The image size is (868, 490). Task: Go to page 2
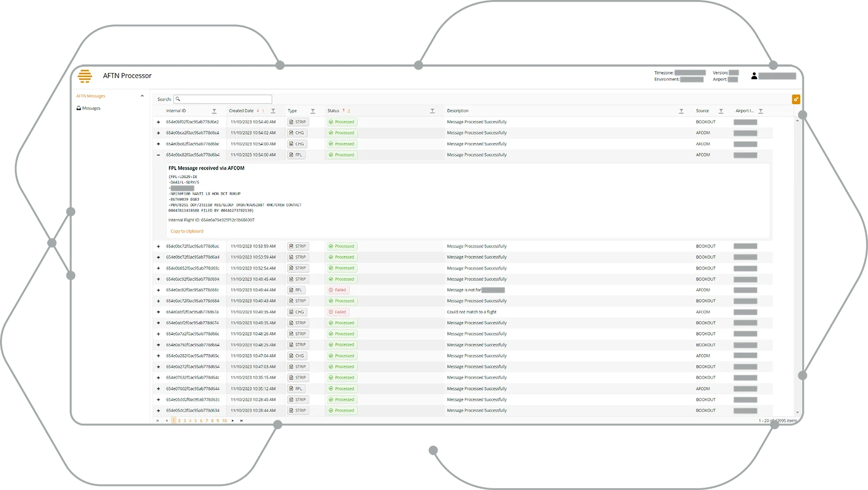(x=179, y=421)
